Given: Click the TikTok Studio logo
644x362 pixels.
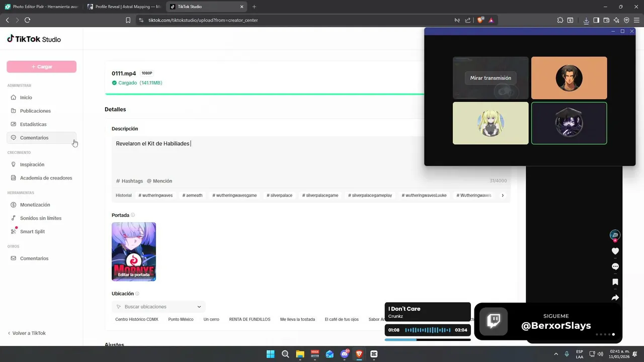Looking at the screenshot, I should point(34,39).
